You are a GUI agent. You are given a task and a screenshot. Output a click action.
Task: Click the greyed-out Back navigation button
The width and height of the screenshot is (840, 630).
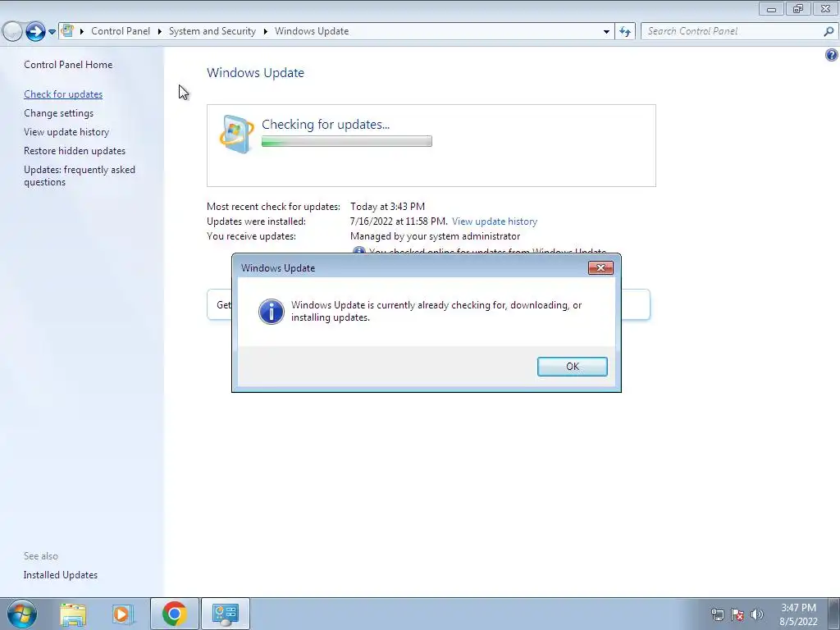[x=11, y=31]
